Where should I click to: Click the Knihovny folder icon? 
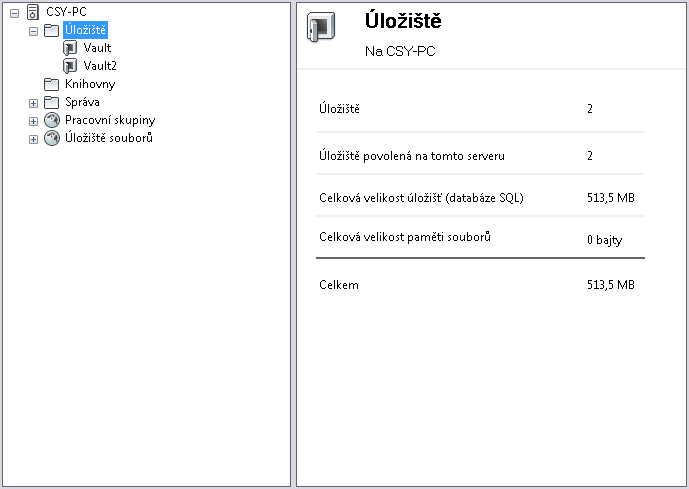click(x=51, y=84)
